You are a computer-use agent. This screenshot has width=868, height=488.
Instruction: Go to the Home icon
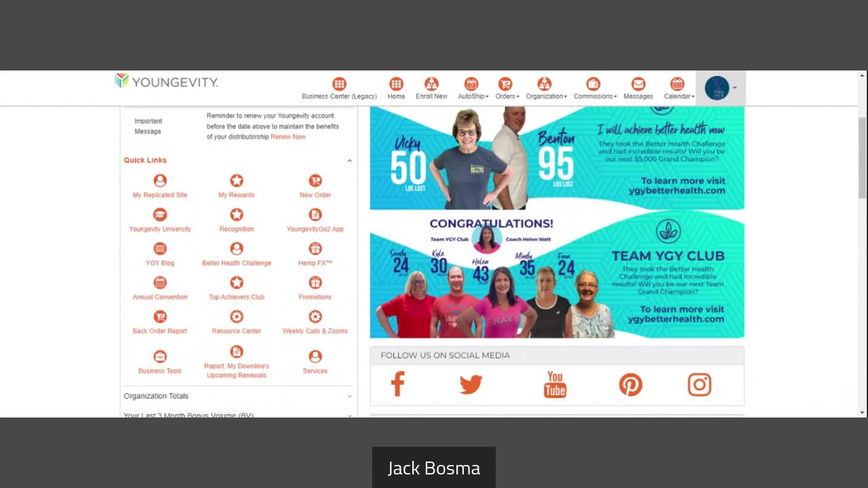[396, 84]
